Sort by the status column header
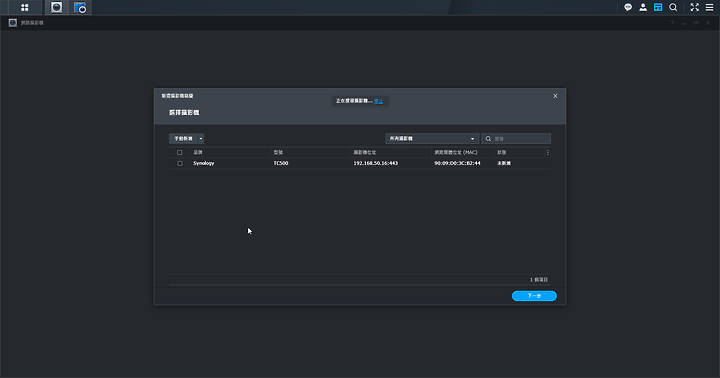720x378 pixels. pos(519,152)
